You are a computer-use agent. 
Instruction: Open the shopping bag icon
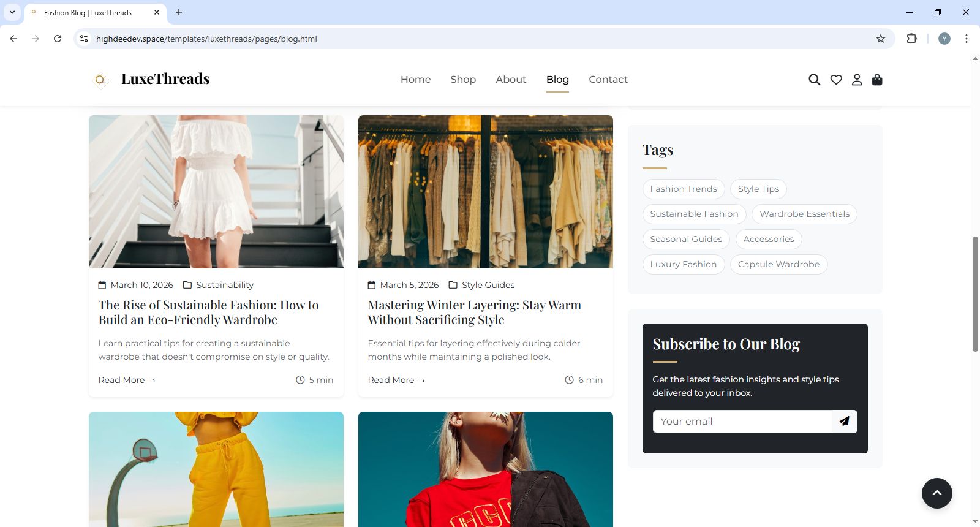pyautogui.click(x=877, y=80)
